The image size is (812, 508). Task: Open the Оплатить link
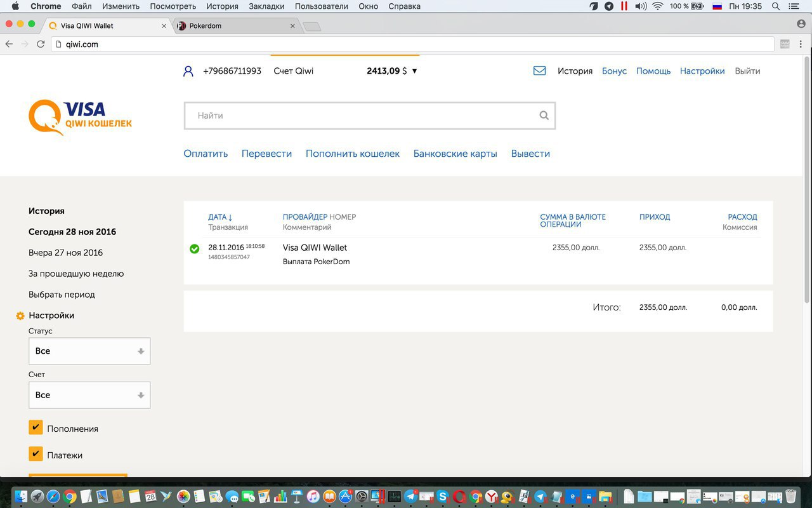pyautogui.click(x=206, y=154)
